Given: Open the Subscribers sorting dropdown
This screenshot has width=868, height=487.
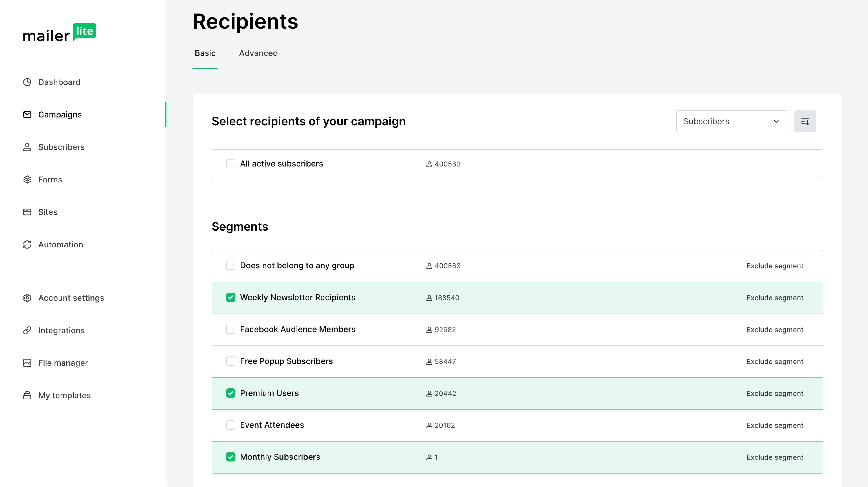Looking at the screenshot, I should pos(731,121).
